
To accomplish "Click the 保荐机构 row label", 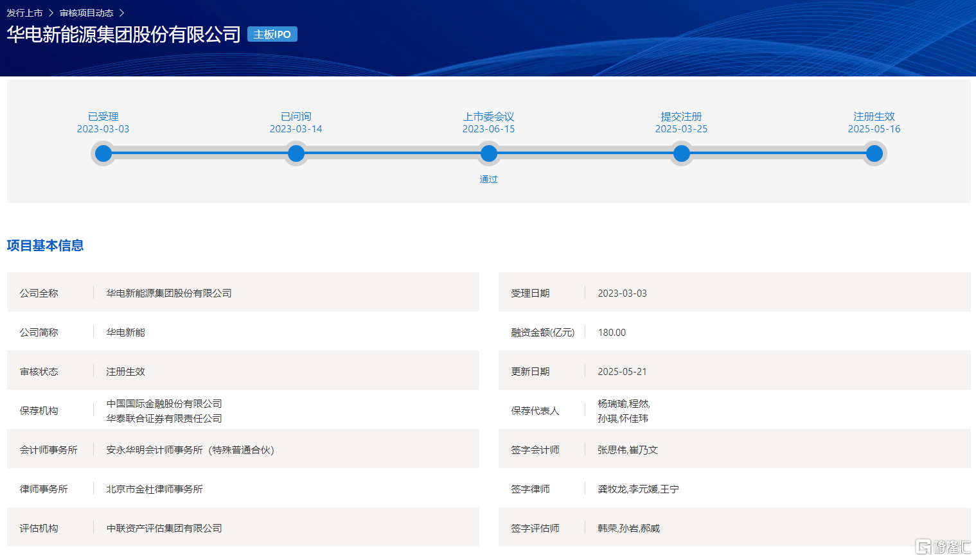I will 39,410.
